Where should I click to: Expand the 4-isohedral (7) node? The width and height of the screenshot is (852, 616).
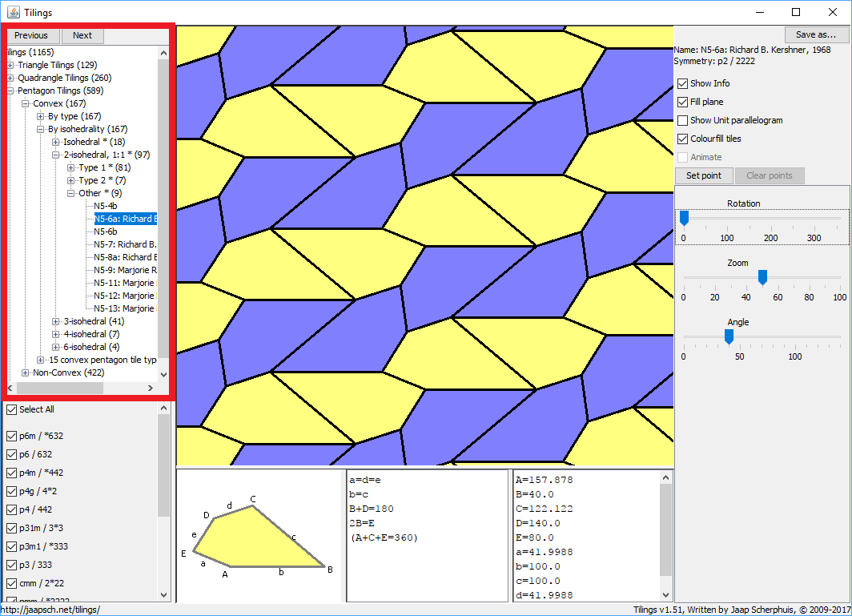point(55,334)
